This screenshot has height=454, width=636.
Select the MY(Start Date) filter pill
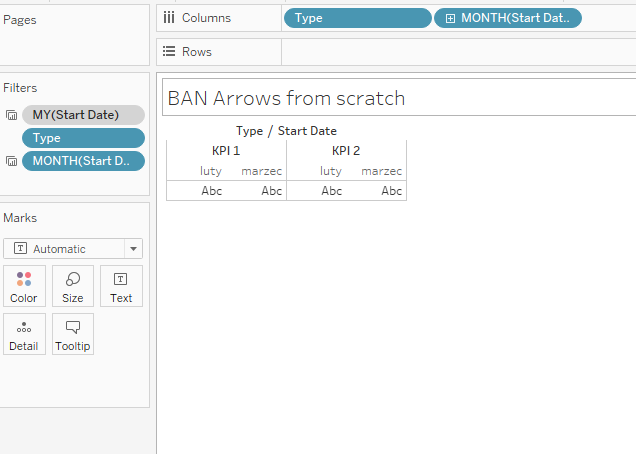tap(83, 115)
